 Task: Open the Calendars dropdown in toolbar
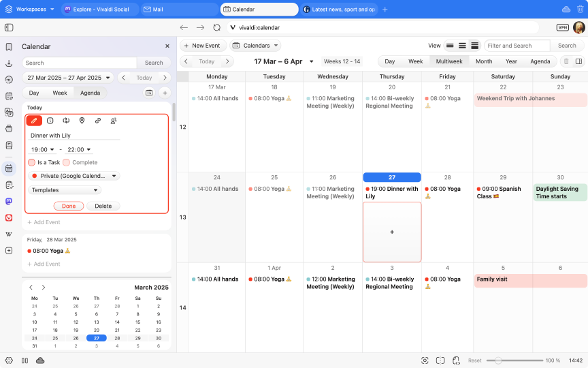point(255,46)
